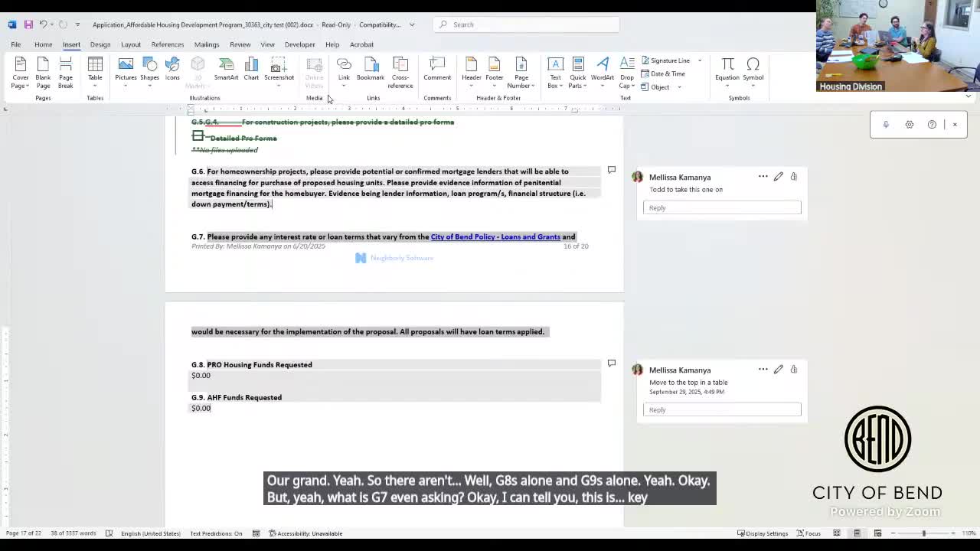Expand the Signature Line dropdown arrow
Screen dimensions: 980x551
pos(700,60)
